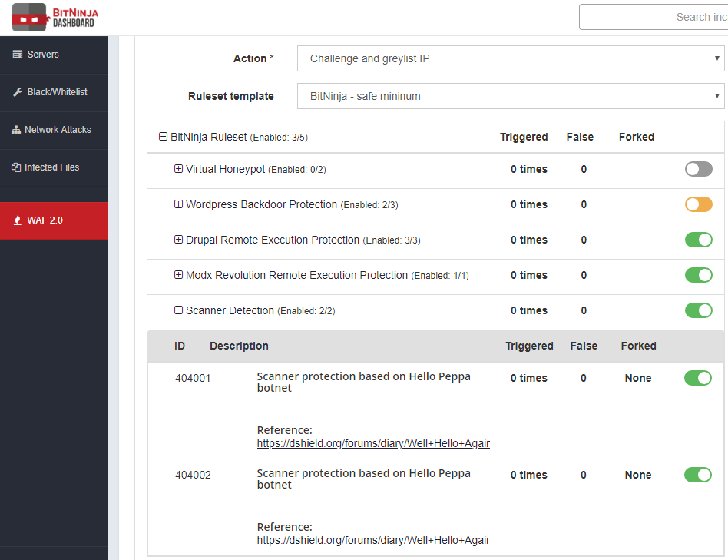Disable rule 404002 toggle
The height and width of the screenshot is (560, 728).
[697, 475]
